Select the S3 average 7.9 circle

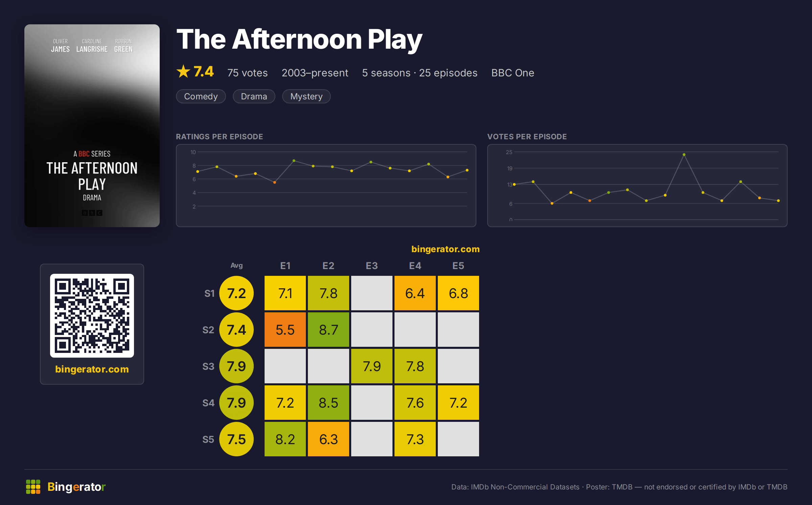pos(236,366)
